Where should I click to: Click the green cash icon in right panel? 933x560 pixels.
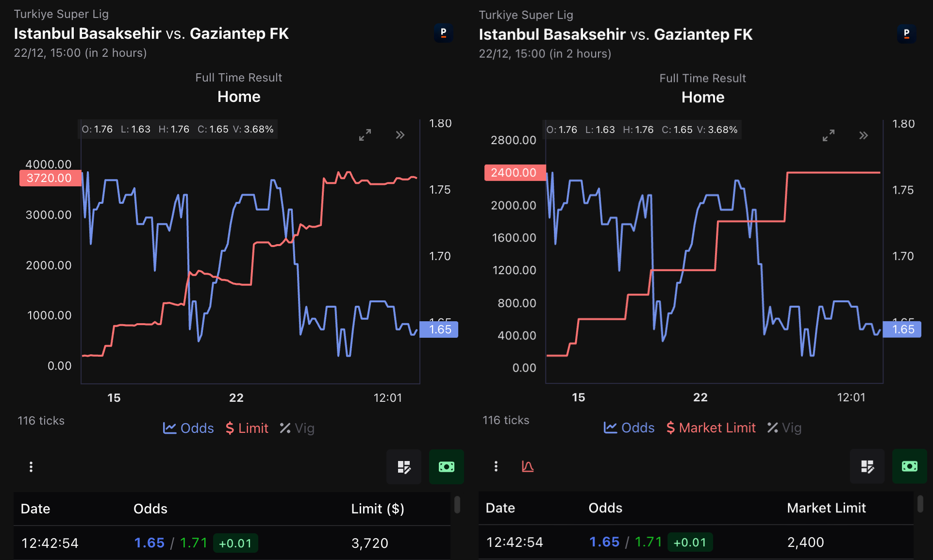909,466
